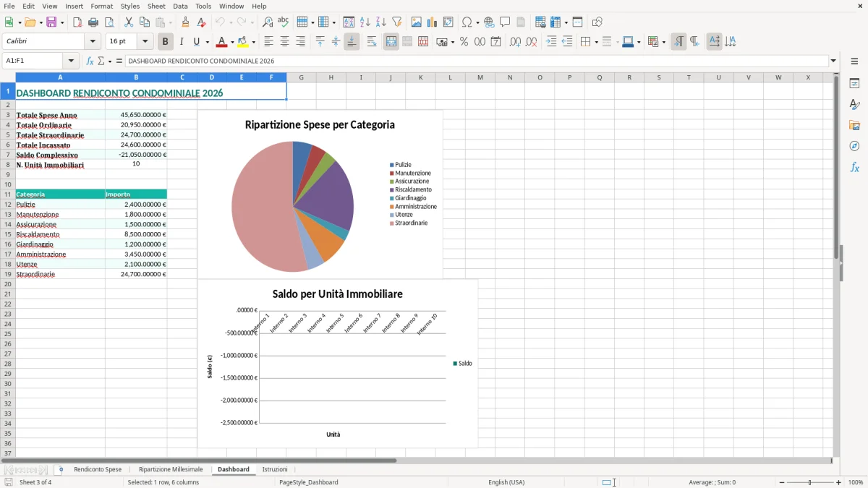Insert an image
This screenshot has width=868, height=488.
pyautogui.click(x=417, y=22)
